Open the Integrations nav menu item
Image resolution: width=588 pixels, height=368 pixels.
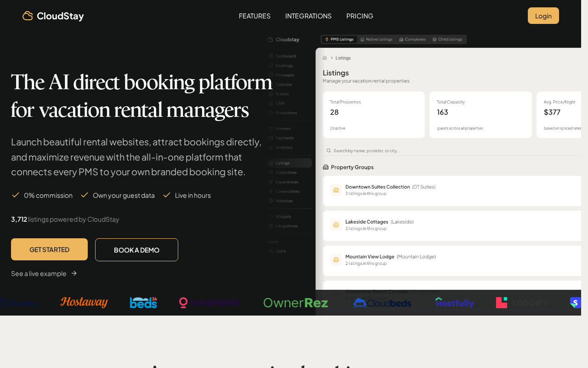[308, 16]
